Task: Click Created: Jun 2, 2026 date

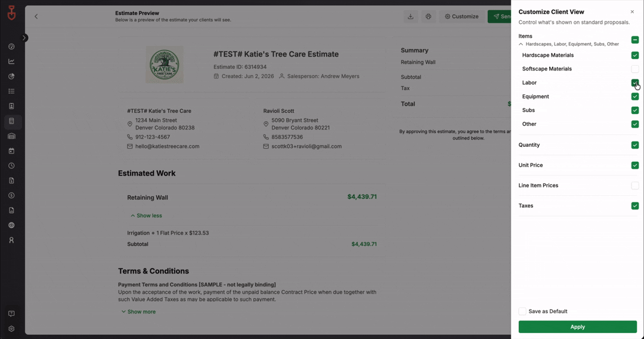Action: coord(247,76)
